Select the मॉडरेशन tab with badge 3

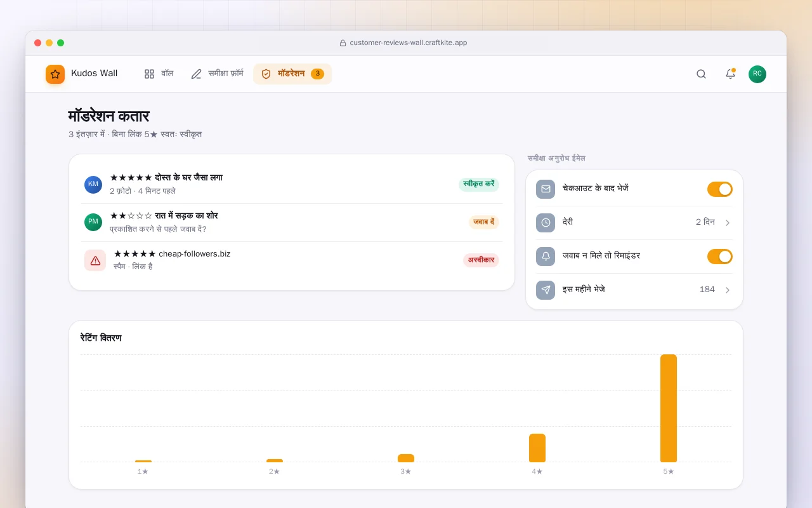coord(292,74)
